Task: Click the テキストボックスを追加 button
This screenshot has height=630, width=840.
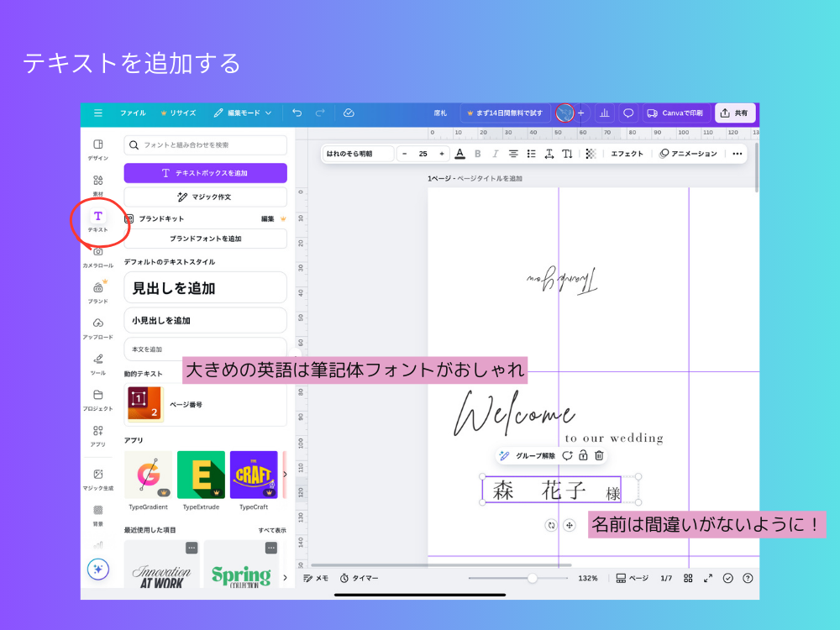Action: [205, 172]
